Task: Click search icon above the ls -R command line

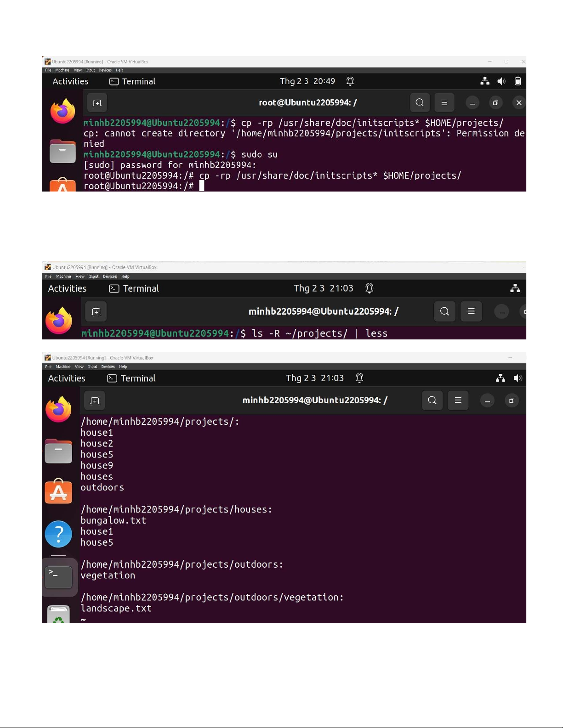Action: tap(444, 311)
